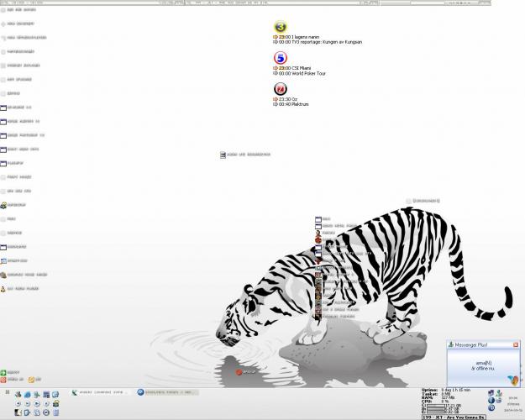Click the red and black ZTV channel logo
This screenshot has width=525, height=420.
tap(281, 89)
